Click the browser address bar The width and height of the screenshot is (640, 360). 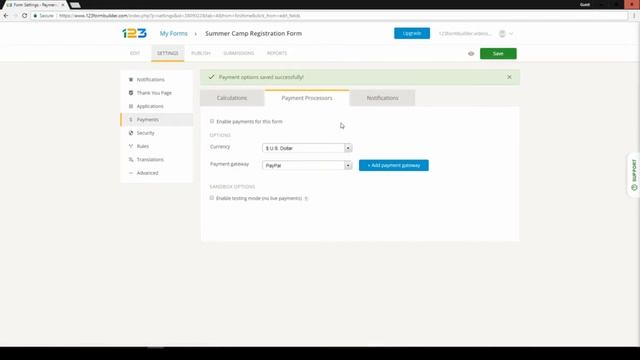[x=329, y=16]
